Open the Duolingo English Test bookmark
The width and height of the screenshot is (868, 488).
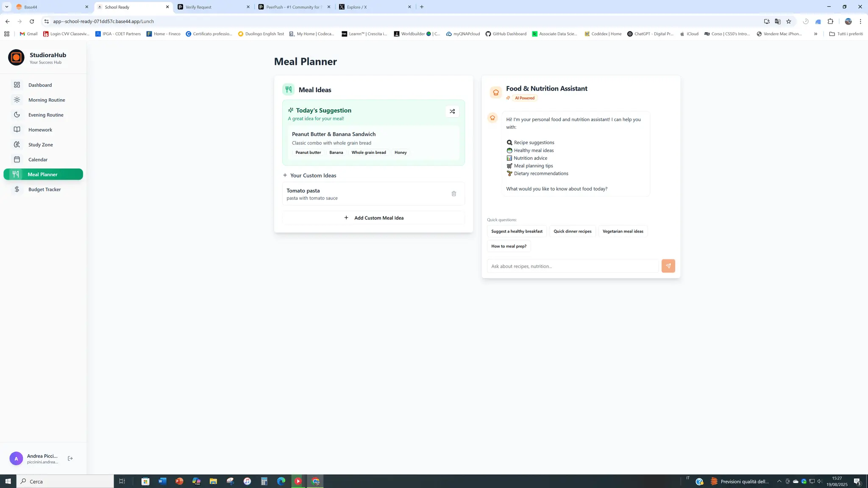(261, 34)
